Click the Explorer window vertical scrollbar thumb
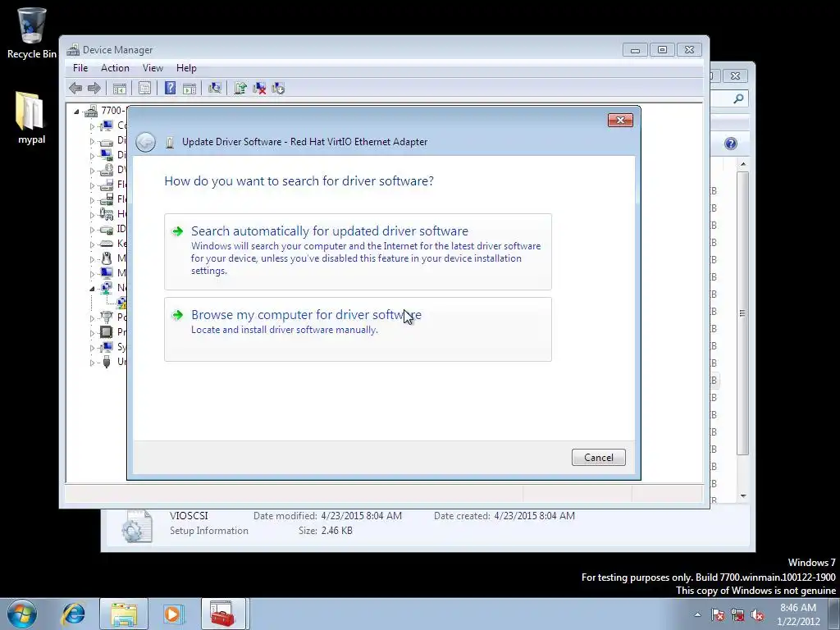The height and width of the screenshot is (630, 840). point(743,313)
